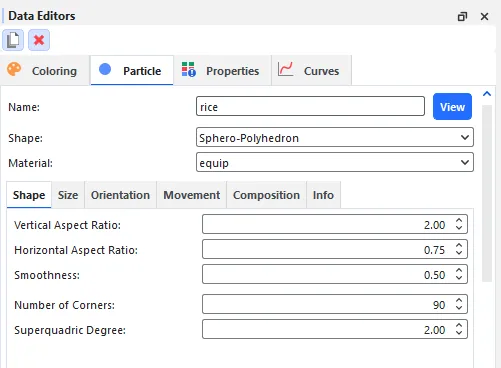Screen dimensions: 501x368
Task: Undock the Data Editors panel
Action: 462,16
